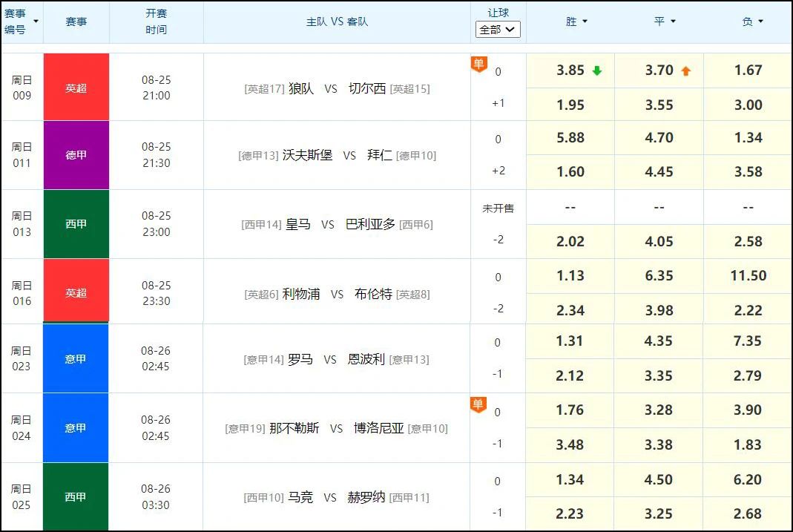Select 那不勒斯 win odds 1.76

(x=570, y=410)
